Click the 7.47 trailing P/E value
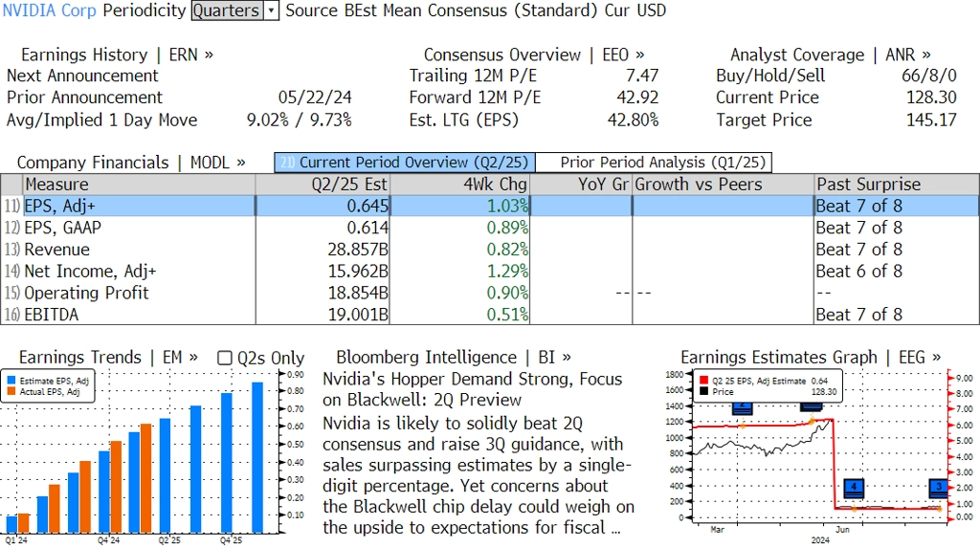Viewport: 980px width, 547px height. 642,76
